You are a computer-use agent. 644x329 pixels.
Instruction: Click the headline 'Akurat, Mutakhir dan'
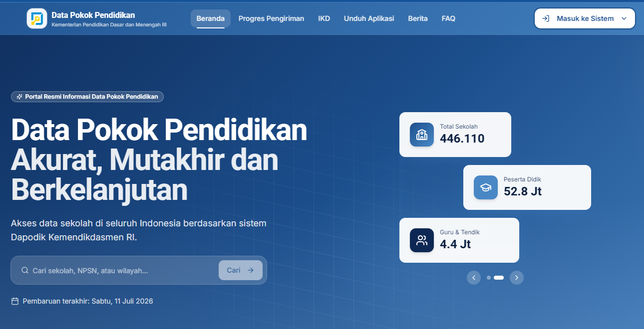coord(145,160)
